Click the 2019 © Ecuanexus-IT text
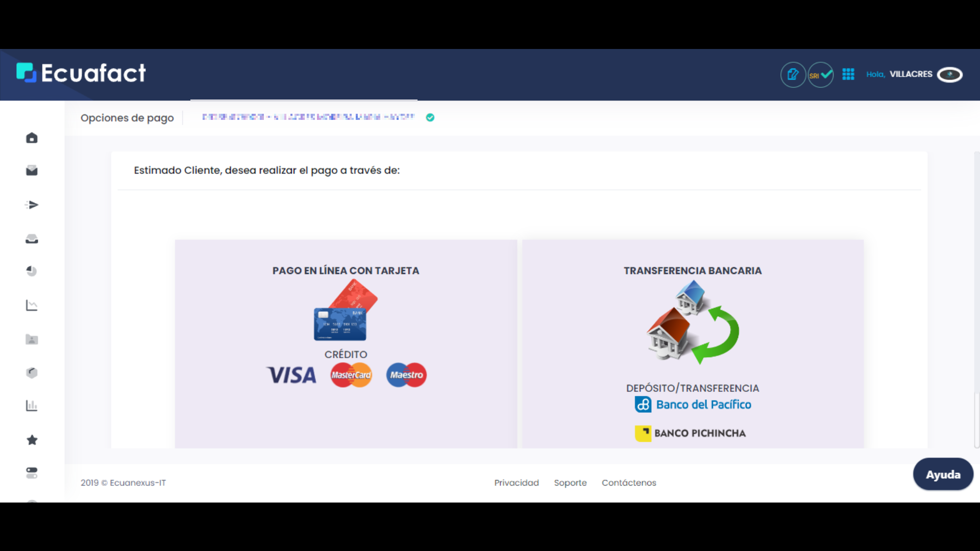Viewport: 980px width, 551px height. 123,483
